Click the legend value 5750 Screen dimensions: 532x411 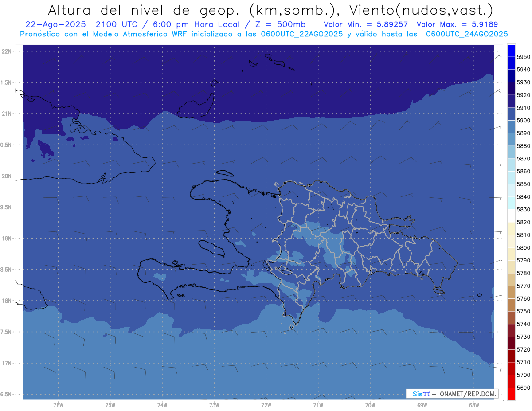pos(523,311)
